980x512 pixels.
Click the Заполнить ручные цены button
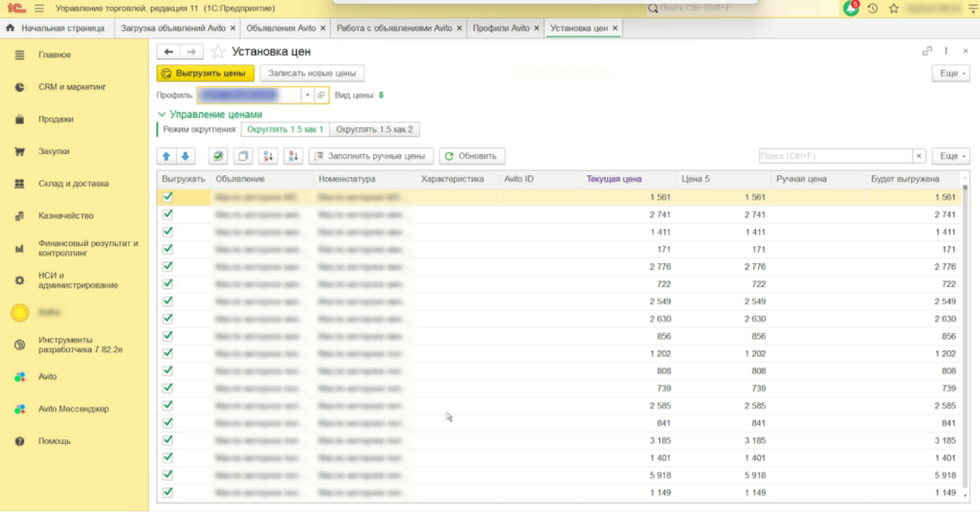371,156
